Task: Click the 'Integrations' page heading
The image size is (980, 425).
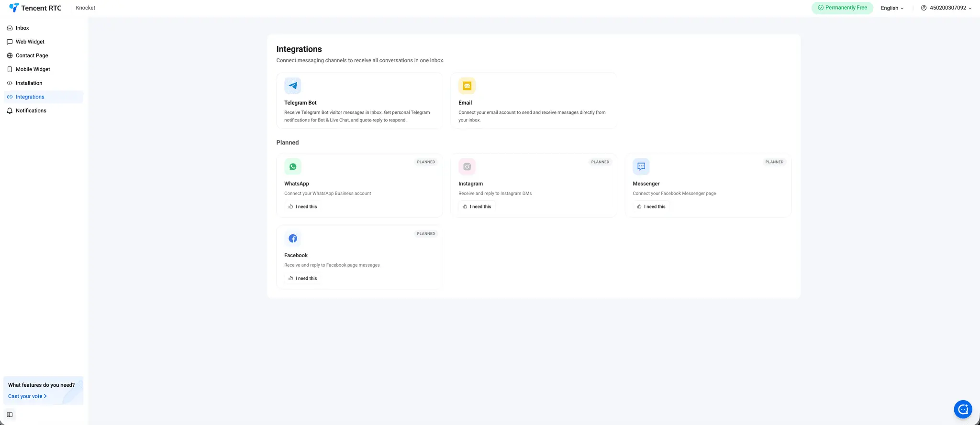Action: pos(299,49)
